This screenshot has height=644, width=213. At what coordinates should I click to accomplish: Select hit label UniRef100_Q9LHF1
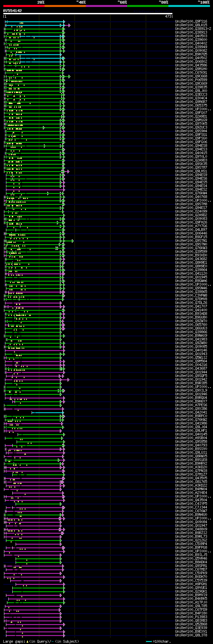point(191,430)
